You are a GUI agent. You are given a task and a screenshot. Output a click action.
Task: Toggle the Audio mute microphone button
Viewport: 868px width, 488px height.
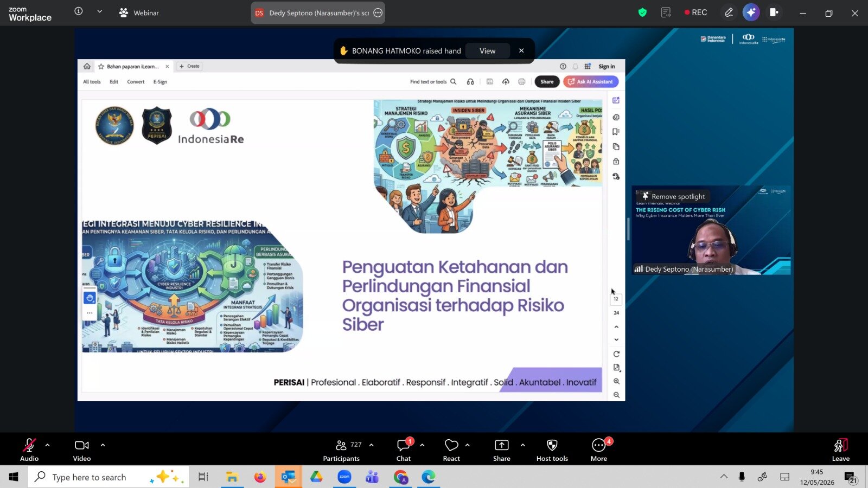[29, 450]
